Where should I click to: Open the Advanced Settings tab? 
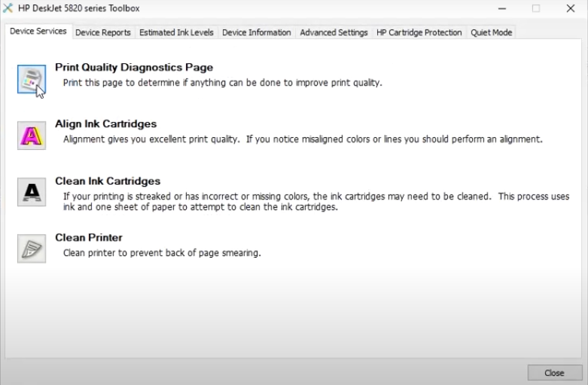coord(334,32)
